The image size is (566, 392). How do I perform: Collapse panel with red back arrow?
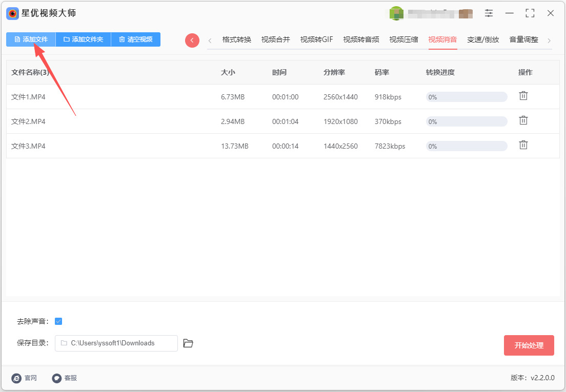click(x=192, y=40)
